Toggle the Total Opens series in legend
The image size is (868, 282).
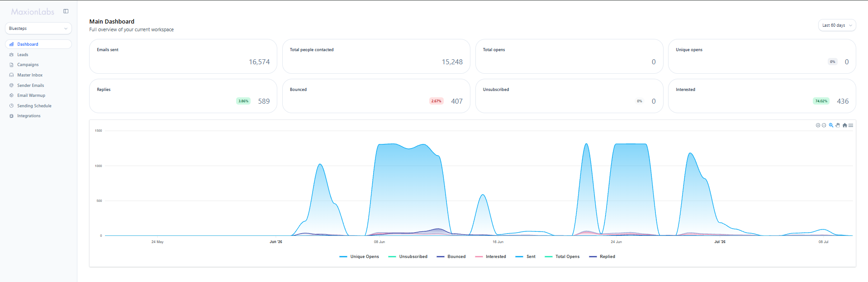(562, 257)
